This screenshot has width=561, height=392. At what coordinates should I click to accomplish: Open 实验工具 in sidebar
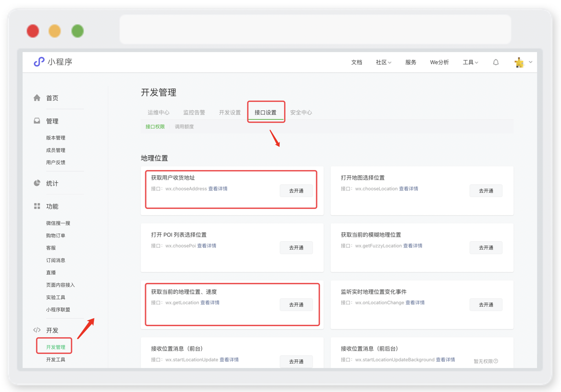(x=55, y=297)
